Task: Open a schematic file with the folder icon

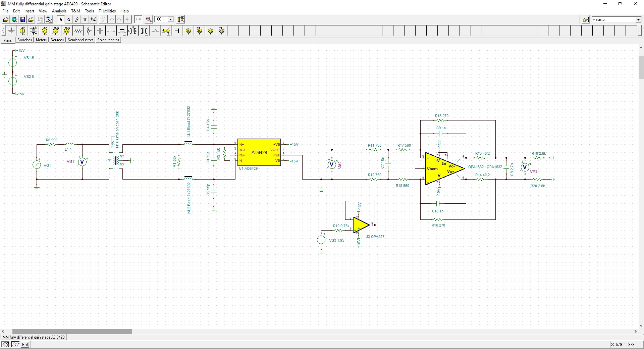Action: click(x=6, y=19)
